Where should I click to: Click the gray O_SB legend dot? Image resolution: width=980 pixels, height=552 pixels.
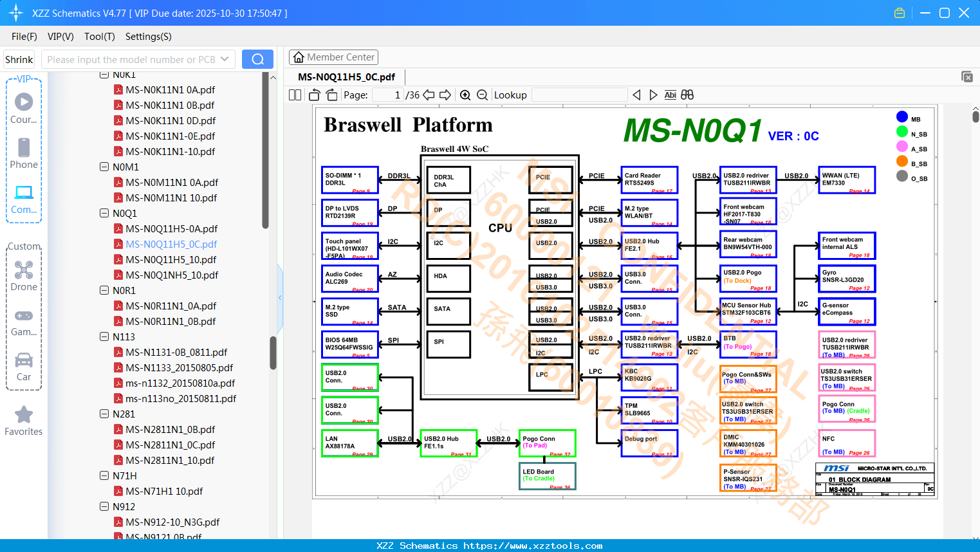click(902, 176)
